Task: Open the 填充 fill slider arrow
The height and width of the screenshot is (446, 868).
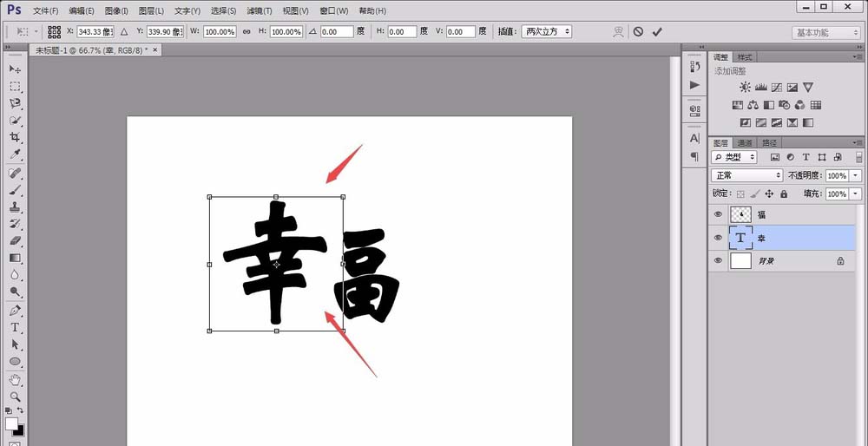Action: (x=857, y=194)
